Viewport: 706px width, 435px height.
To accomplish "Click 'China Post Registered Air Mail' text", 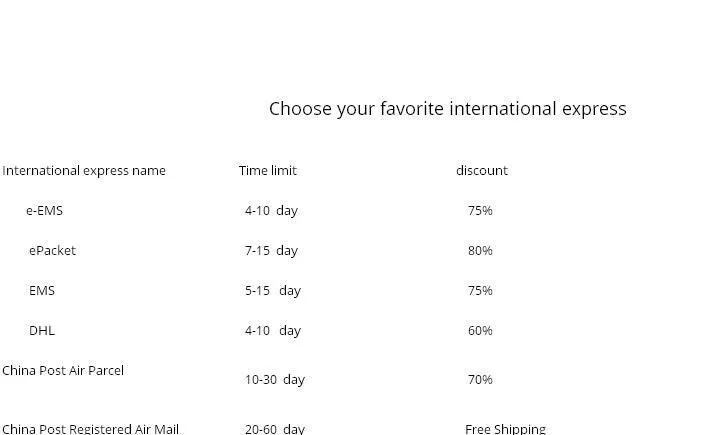I will tap(91, 429).
